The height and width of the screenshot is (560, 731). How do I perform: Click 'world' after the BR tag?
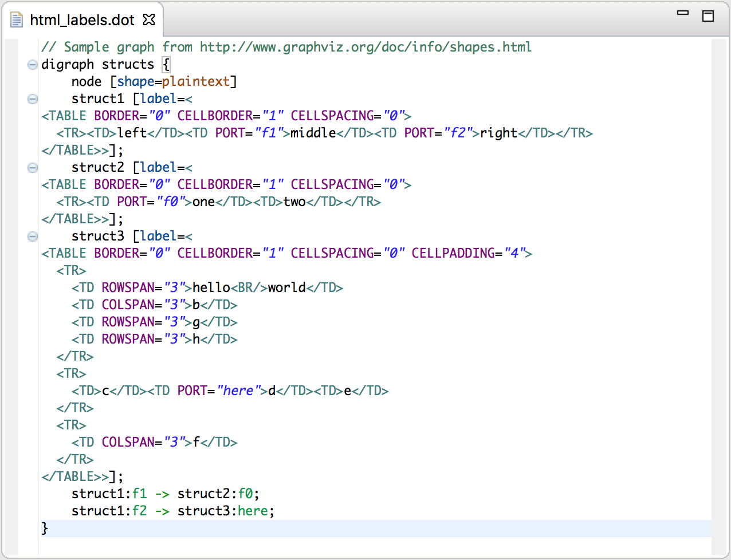(287, 287)
